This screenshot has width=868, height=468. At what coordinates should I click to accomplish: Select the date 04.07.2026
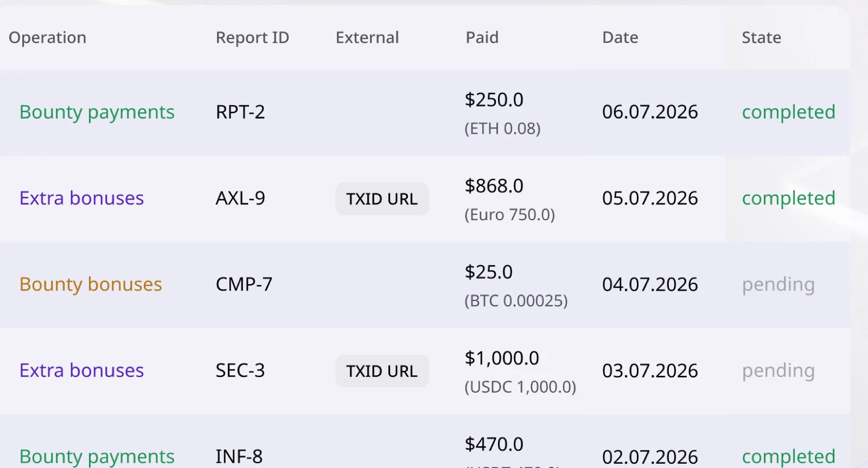pyautogui.click(x=650, y=284)
